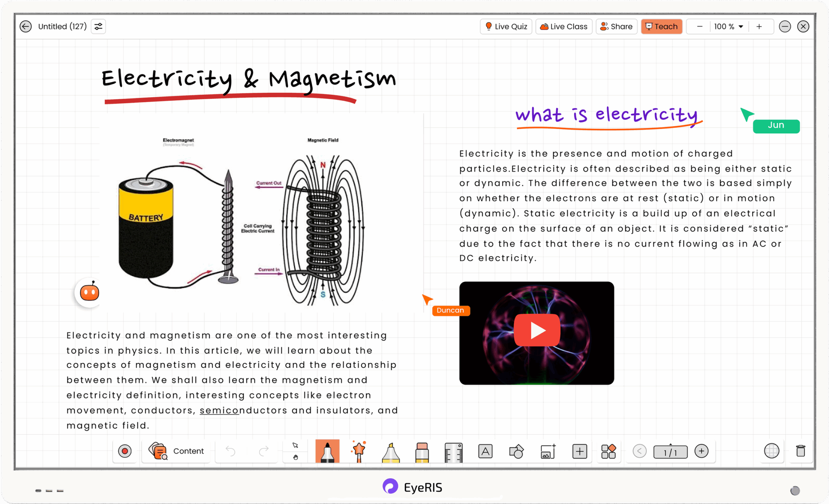Select the Highlighter tool
The image size is (829, 504).
(x=390, y=451)
